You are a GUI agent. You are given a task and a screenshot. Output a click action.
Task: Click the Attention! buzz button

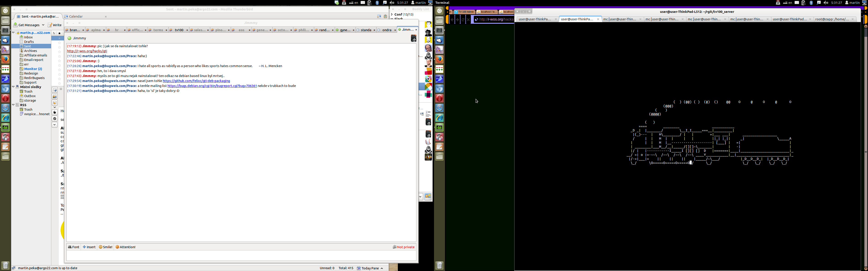click(125, 247)
